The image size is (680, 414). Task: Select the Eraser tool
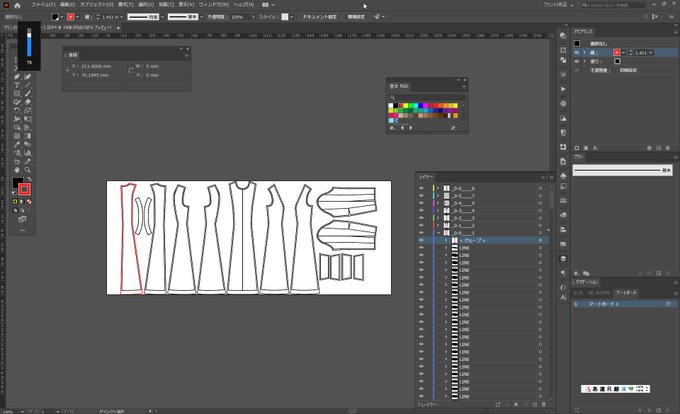(27, 102)
